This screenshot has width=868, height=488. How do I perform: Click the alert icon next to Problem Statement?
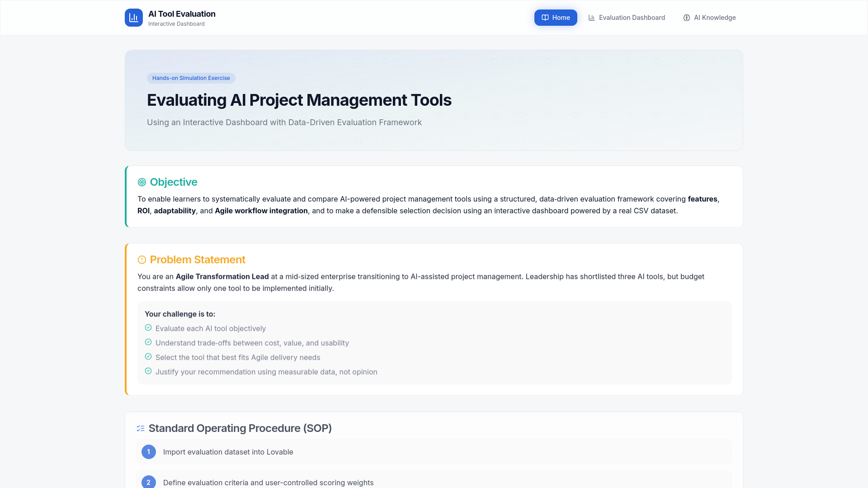[142, 260]
